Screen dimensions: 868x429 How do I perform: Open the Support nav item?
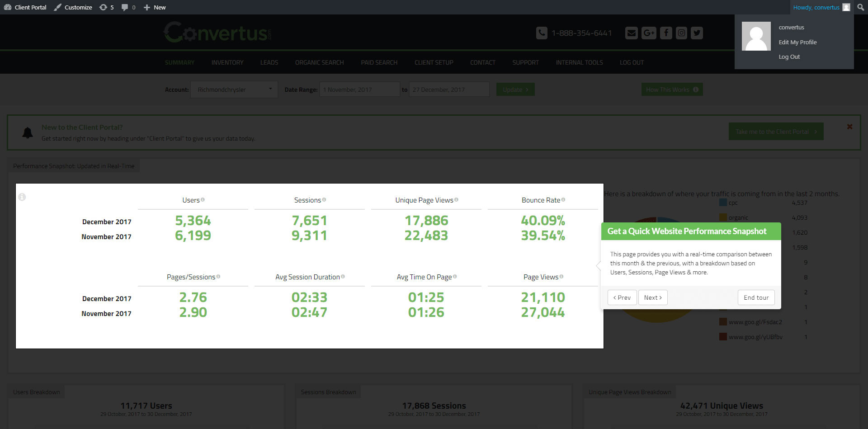coord(525,62)
